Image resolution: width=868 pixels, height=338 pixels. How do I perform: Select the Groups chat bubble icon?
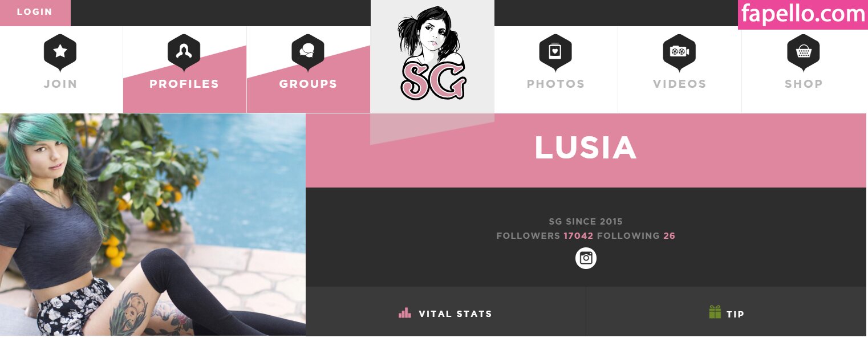[x=308, y=52]
